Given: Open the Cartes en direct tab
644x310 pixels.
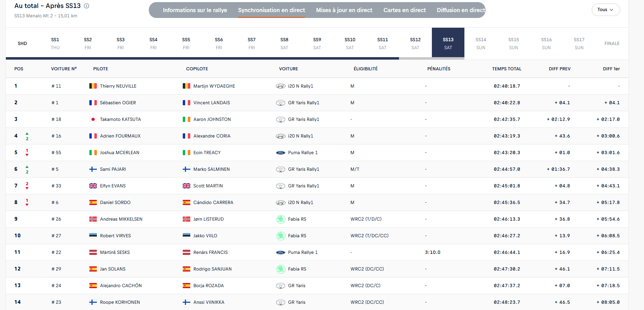Looking at the screenshot, I should click(x=405, y=10).
